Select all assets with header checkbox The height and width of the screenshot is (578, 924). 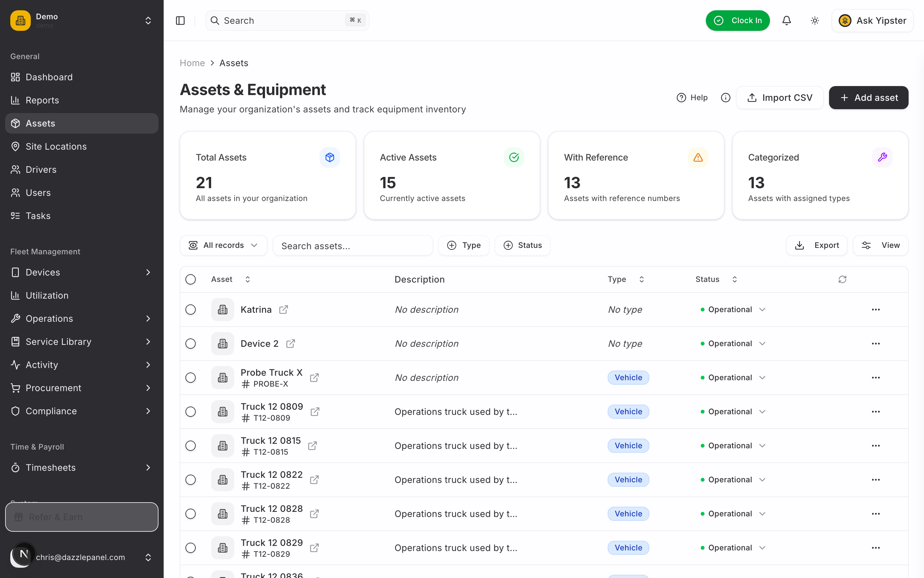coord(191,279)
